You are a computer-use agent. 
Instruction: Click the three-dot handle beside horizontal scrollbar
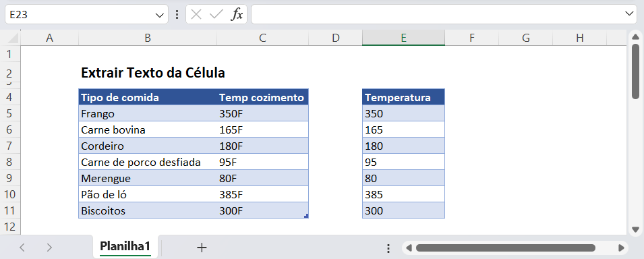pyautogui.click(x=388, y=248)
